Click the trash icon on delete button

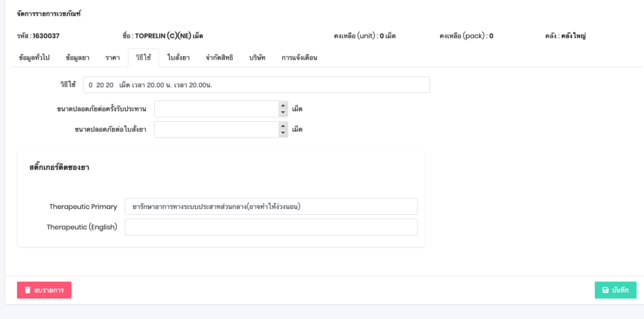pyautogui.click(x=28, y=290)
